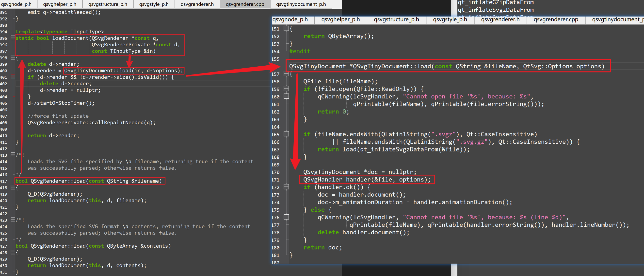Open qsvgstyle_p.h tab in right editor
Viewport: 644px width, 276px height.
450,19
